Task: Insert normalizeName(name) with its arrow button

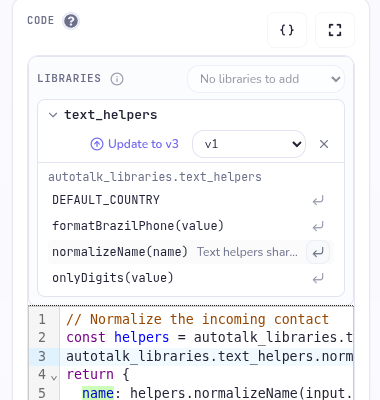Action: (x=318, y=252)
